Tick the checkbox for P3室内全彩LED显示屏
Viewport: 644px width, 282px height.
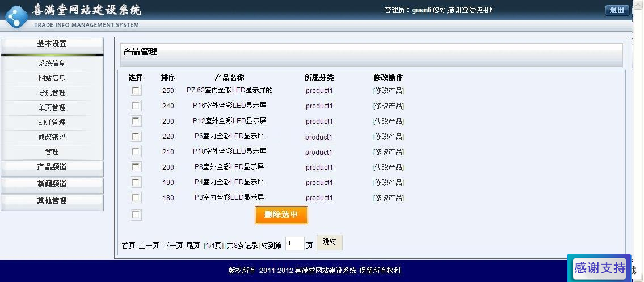136,197
